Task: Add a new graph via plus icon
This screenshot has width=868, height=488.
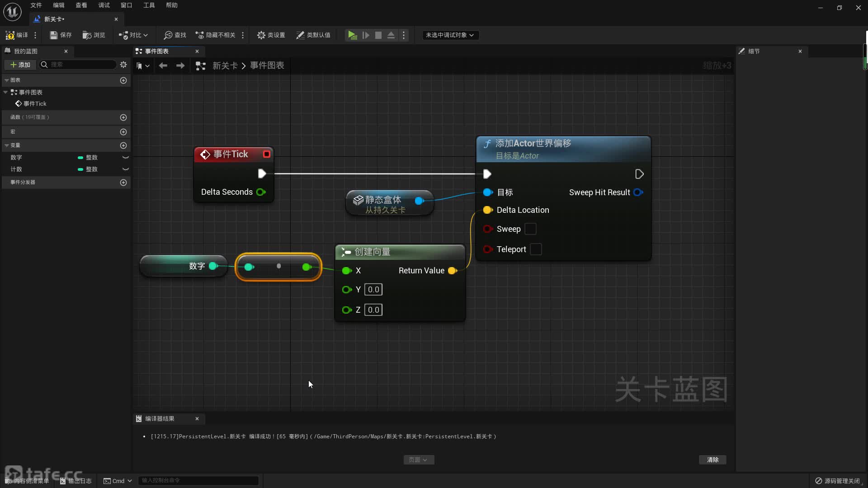Action: point(123,80)
